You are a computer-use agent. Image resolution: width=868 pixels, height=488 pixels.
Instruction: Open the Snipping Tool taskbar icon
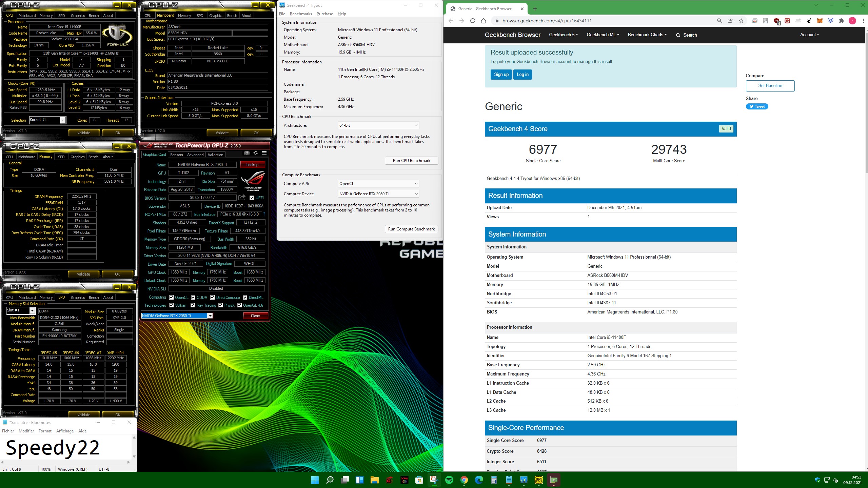[x=434, y=480]
